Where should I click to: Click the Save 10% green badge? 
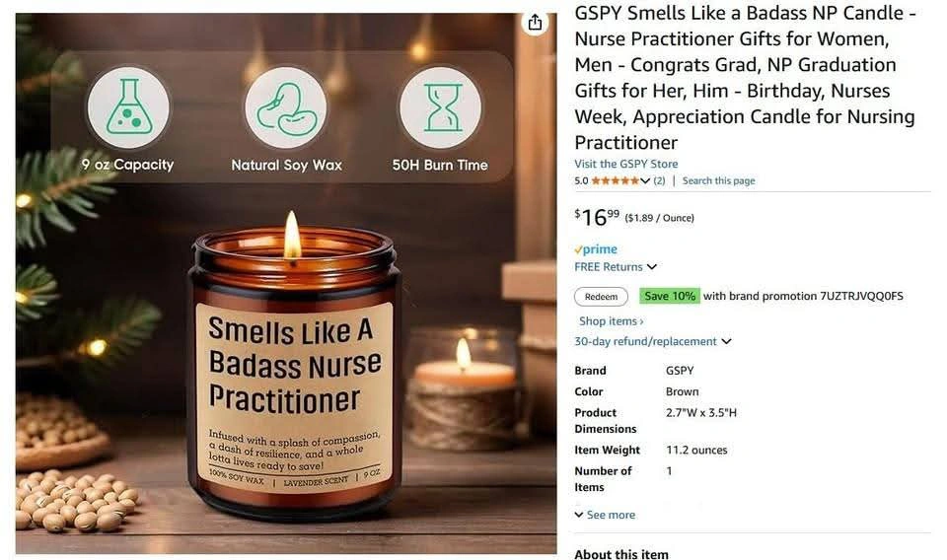pyautogui.click(x=670, y=296)
